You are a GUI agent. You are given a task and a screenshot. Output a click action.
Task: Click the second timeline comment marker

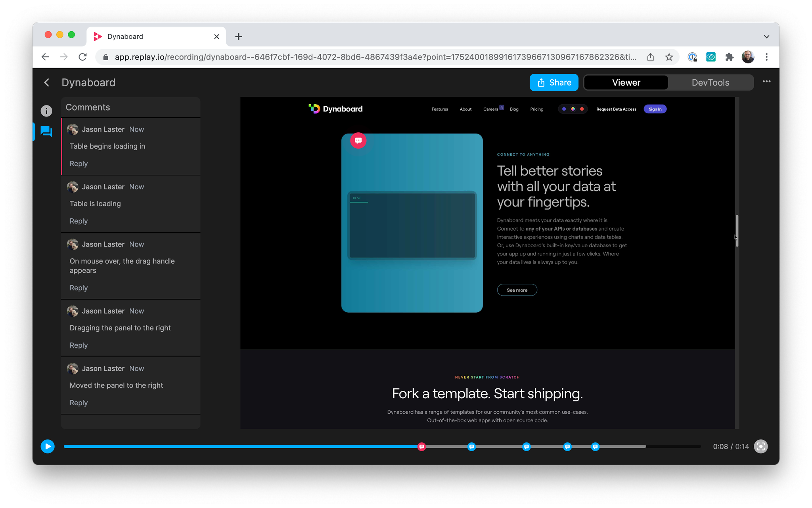(x=471, y=447)
